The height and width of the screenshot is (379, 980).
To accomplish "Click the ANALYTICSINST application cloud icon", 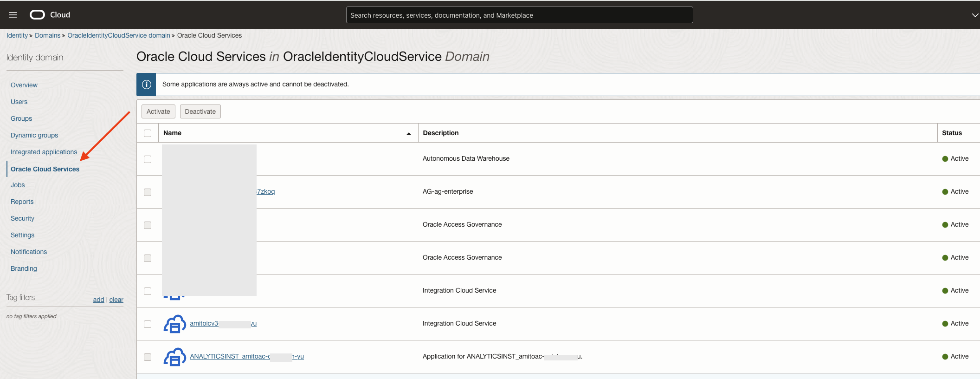I will pos(174,357).
